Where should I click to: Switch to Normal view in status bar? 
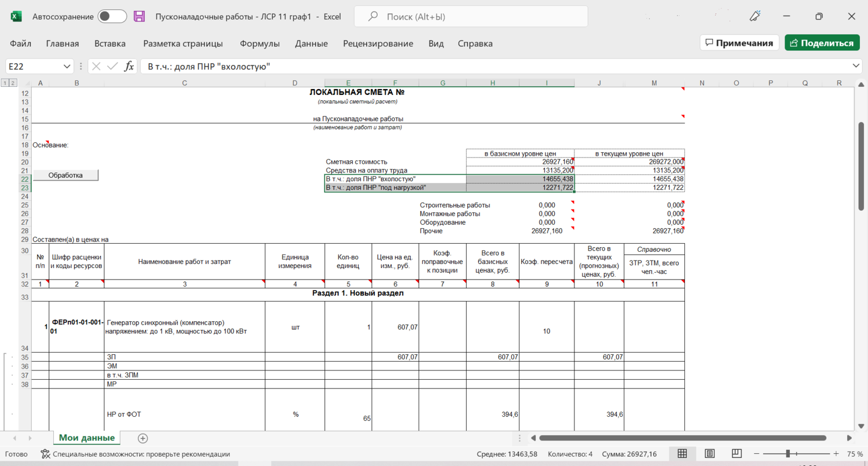click(x=682, y=454)
